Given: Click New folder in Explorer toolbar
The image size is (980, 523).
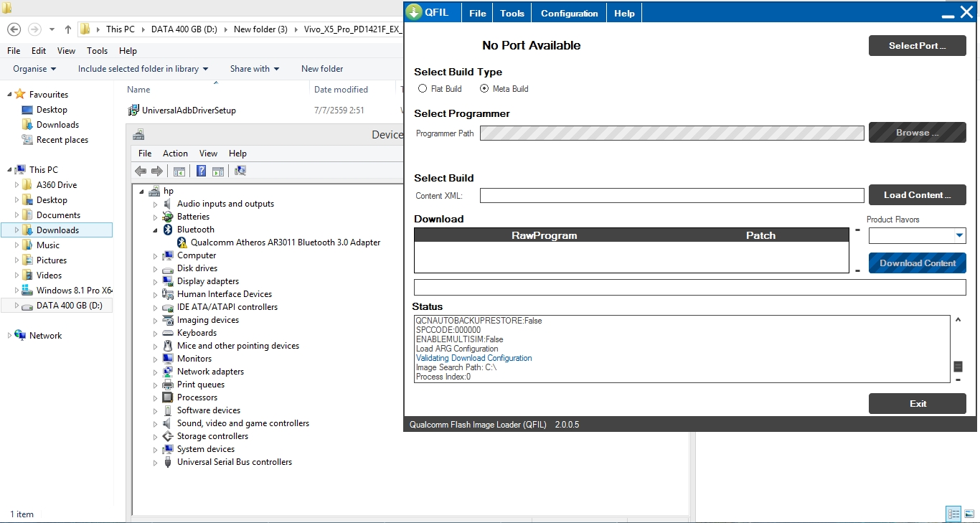Looking at the screenshot, I should point(322,69).
